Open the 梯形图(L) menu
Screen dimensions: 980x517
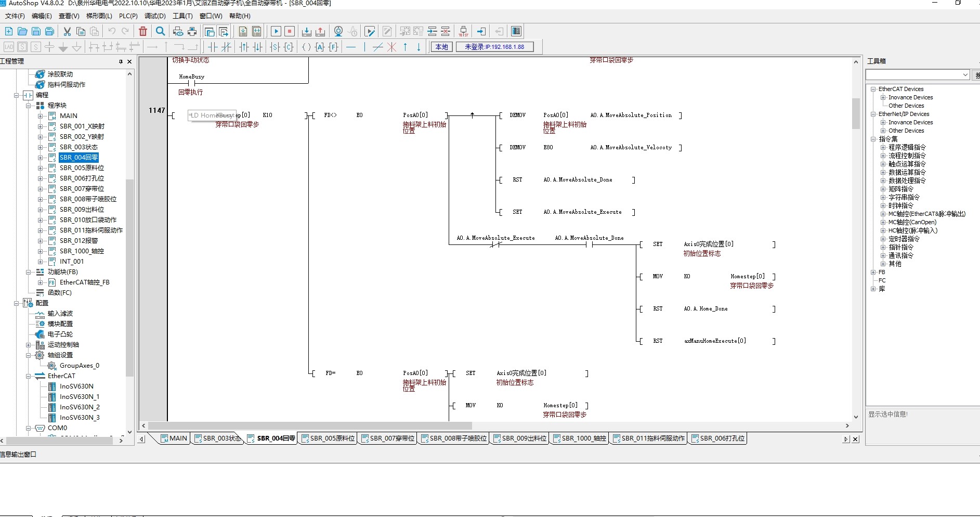pos(99,16)
